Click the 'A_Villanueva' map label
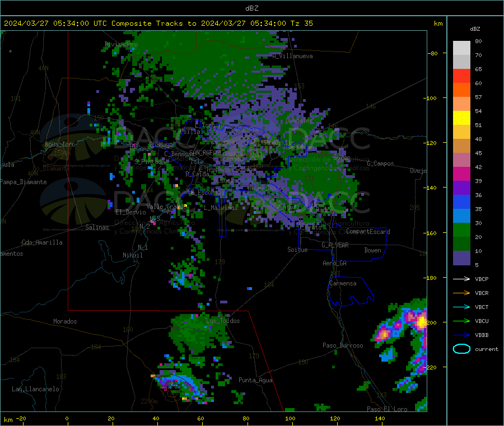 (x=292, y=56)
